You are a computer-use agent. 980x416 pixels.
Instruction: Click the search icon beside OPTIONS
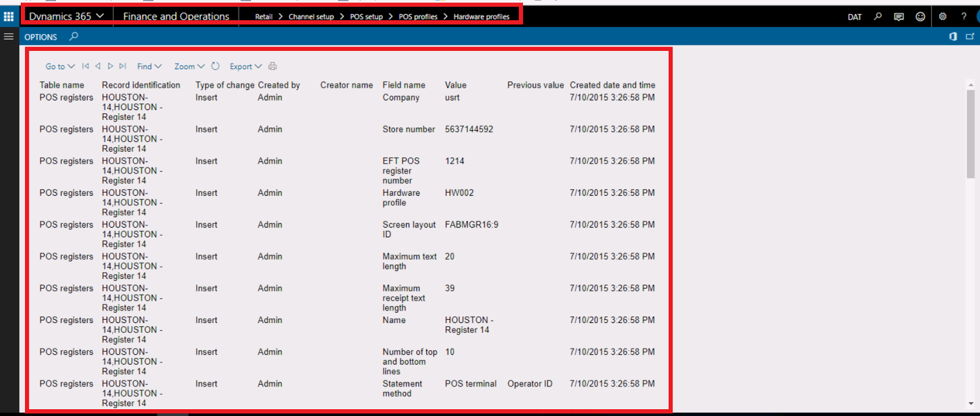pos(73,37)
